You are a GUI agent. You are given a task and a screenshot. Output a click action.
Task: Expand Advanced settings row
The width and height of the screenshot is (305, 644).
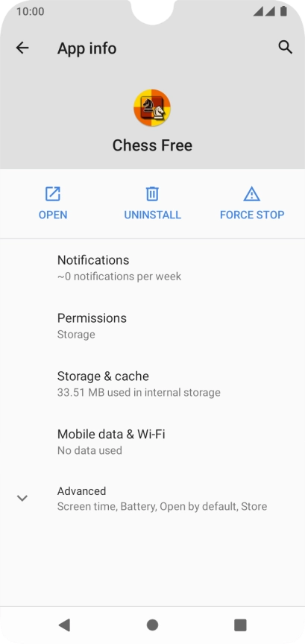pyautogui.click(x=152, y=499)
